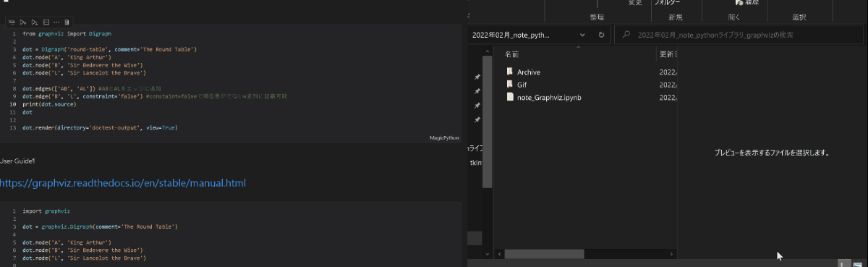Image resolution: width=868 pixels, height=267 pixels.
Task: Click the User Guide markdown heading
Action: point(17,161)
